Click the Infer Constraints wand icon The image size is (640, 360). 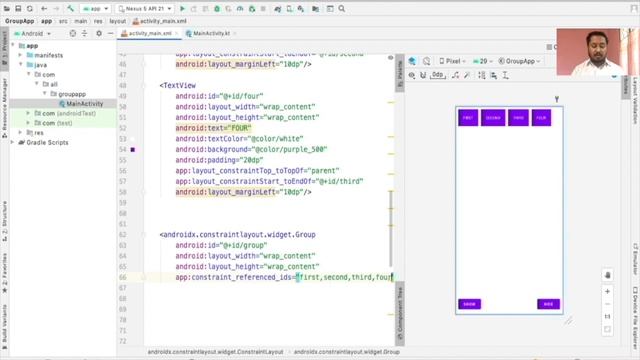click(467, 76)
